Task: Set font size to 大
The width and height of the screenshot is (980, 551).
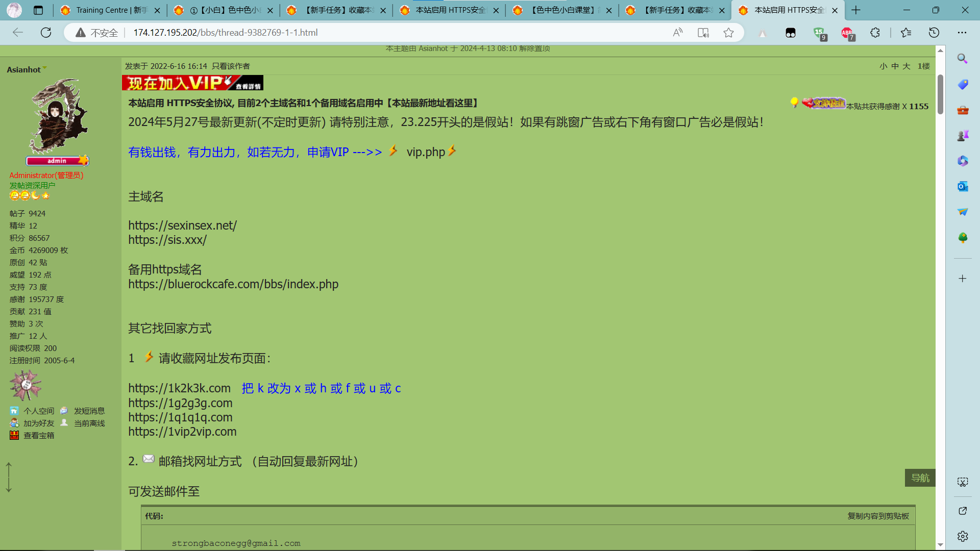Action: pyautogui.click(x=906, y=66)
